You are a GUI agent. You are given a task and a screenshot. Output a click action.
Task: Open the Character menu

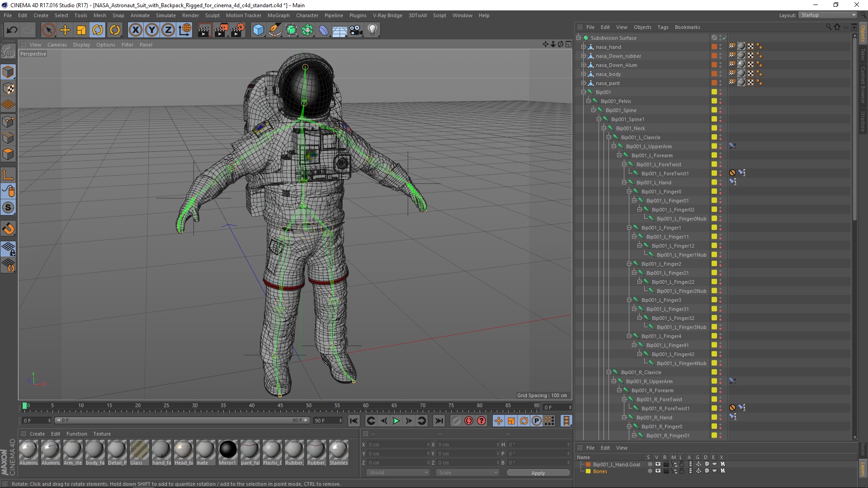pos(307,15)
